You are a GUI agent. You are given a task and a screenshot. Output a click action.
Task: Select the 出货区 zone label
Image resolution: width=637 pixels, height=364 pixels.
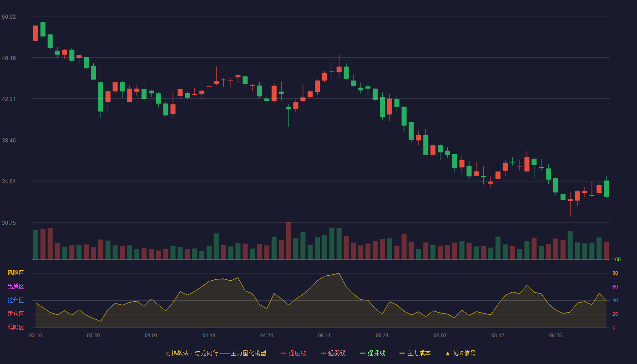(15, 287)
